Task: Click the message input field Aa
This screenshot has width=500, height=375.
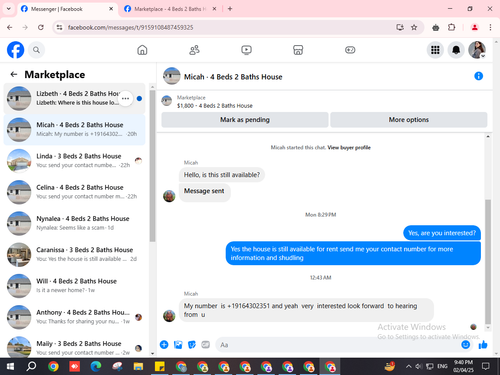Action: point(338,345)
